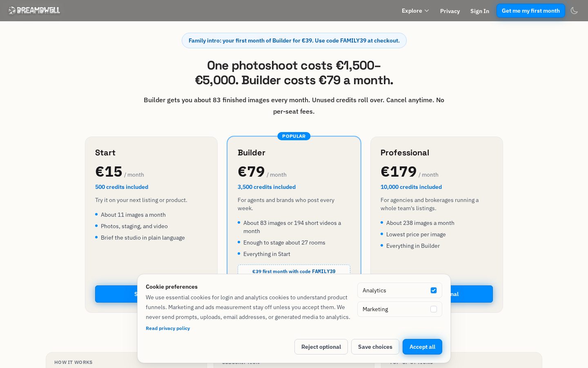Click the €79 price
588x368 pixels.
(251, 171)
